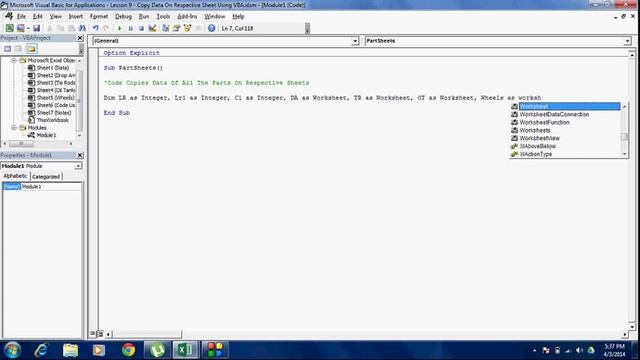Image resolution: width=640 pixels, height=360 pixels.
Task: Open the (General) object dropdown
Action: (355, 41)
